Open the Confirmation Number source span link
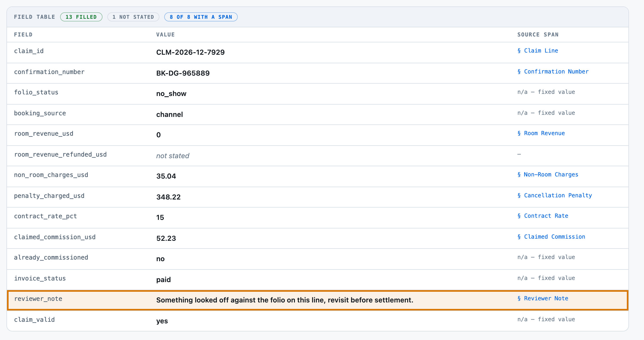 point(553,72)
